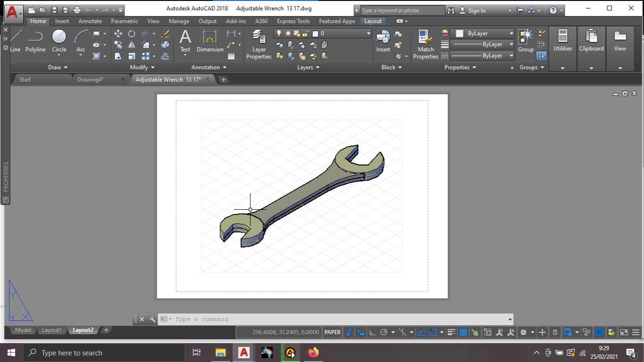The image size is (644, 362).
Task: Open the layer name dropdown showing 0
Action: tap(323, 33)
